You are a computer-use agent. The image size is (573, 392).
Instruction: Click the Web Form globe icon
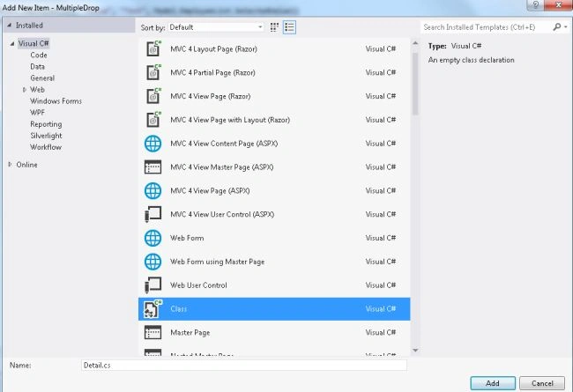pyautogui.click(x=153, y=238)
